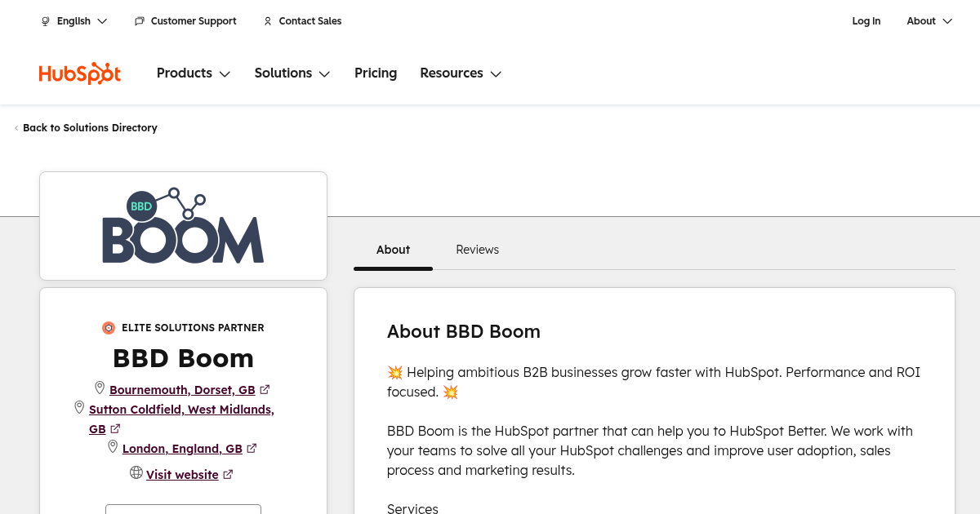Go back to Solutions Directory
Screen dimensions: 980x514
click(x=90, y=128)
